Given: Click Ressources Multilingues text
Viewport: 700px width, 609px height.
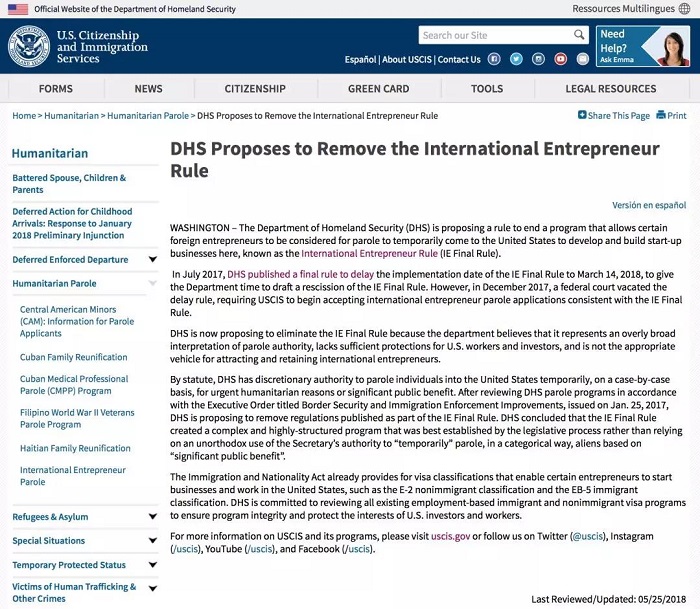Looking at the screenshot, I should 623,8.
